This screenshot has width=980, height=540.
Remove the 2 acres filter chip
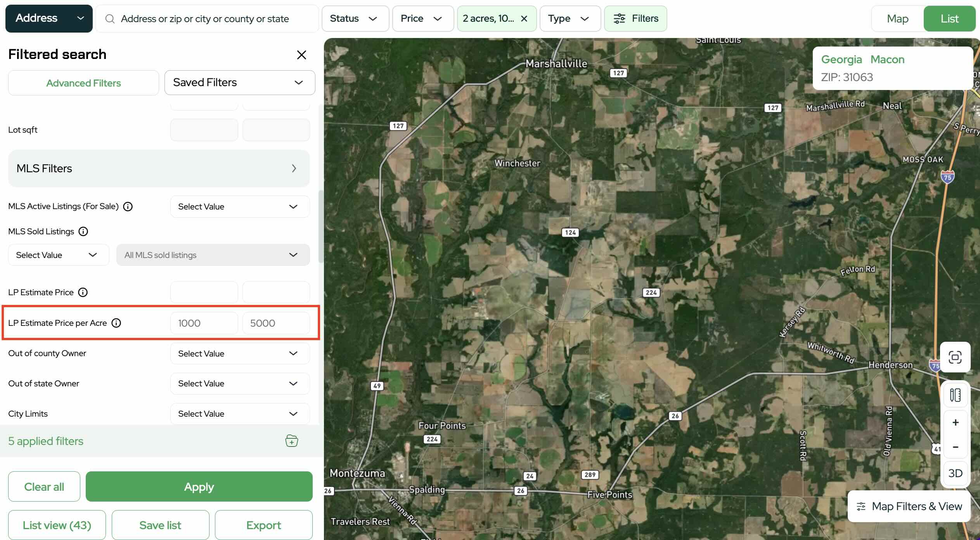pyautogui.click(x=524, y=19)
